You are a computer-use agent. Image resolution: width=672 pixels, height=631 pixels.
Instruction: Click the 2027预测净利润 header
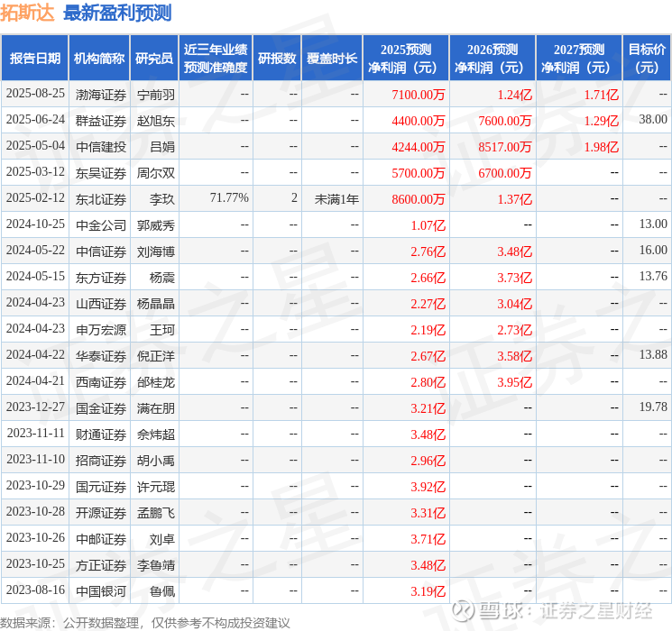[x=578, y=59]
